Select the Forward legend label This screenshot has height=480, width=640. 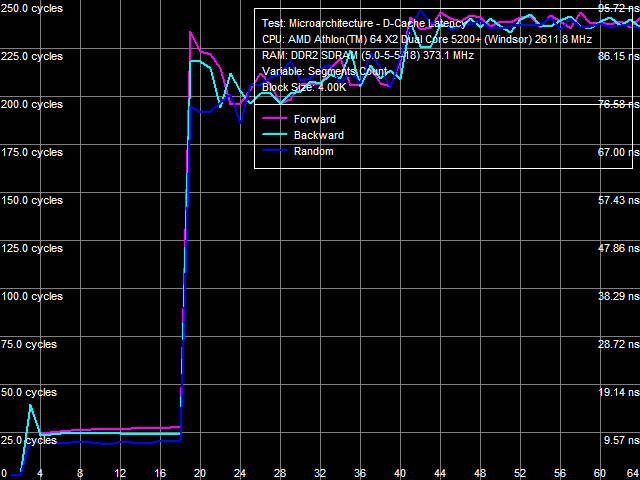(314, 119)
